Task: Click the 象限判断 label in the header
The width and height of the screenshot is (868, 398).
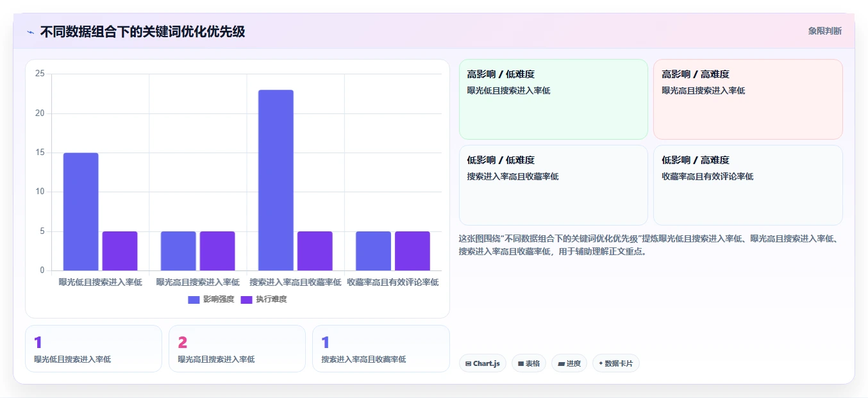Action: [x=824, y=31]
